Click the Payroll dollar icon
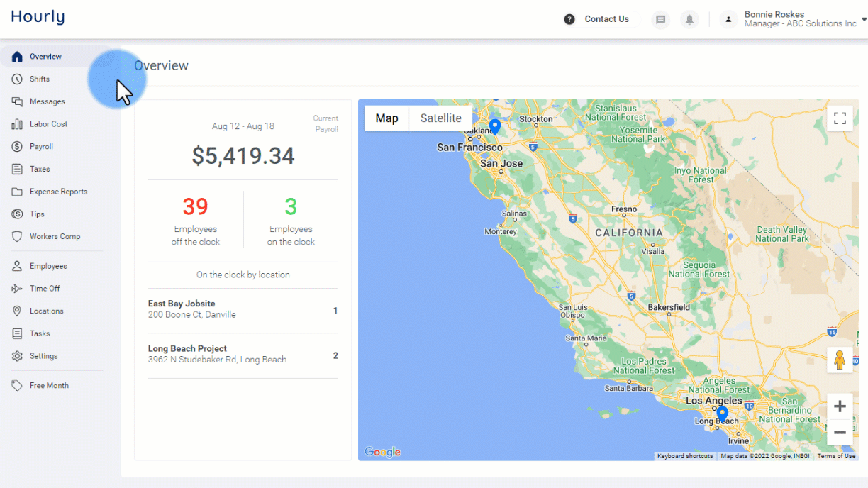 [x=17, y=147]
